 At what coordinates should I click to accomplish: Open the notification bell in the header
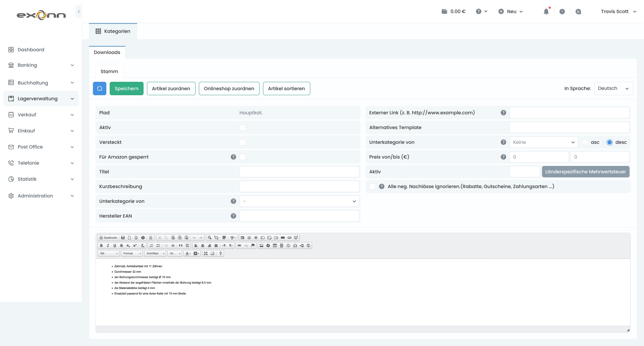[546, 11]
